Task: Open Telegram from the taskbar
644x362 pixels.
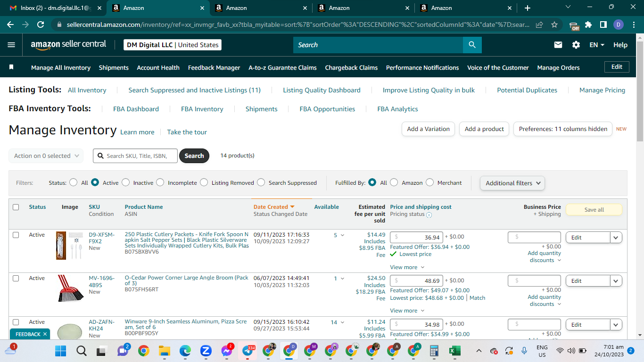Action: click(x=248, y=351)
